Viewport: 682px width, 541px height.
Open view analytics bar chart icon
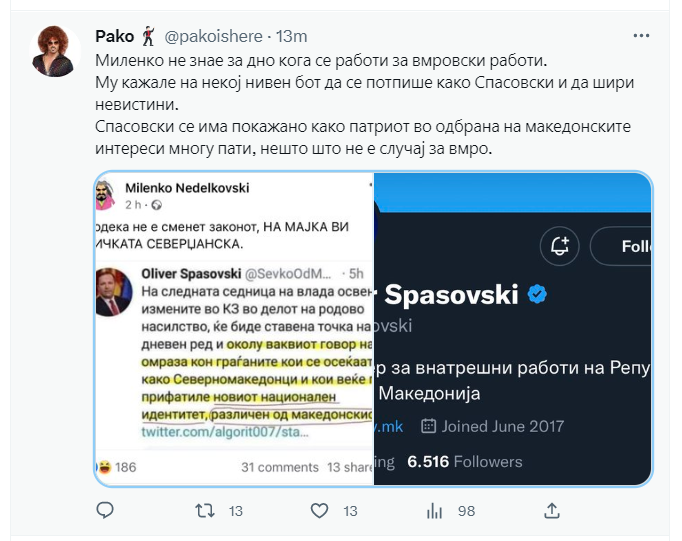point(434,511)
